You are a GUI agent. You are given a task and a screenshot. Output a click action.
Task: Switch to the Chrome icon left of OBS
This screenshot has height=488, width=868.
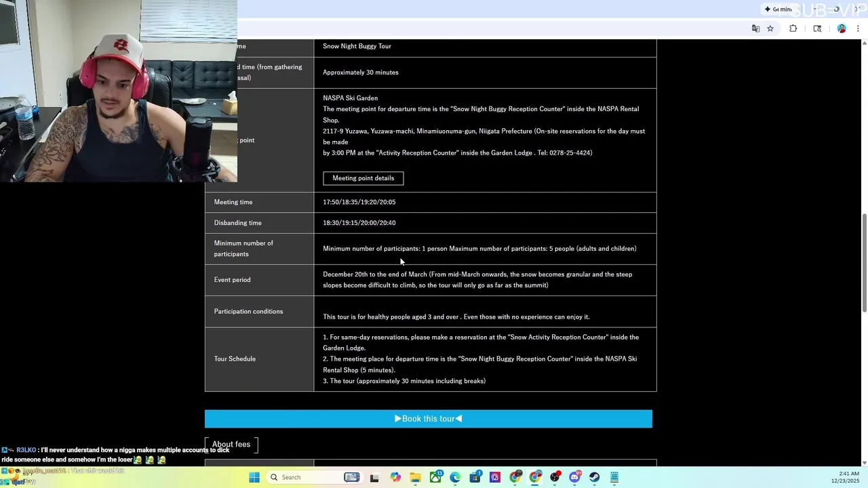(535, 477)
